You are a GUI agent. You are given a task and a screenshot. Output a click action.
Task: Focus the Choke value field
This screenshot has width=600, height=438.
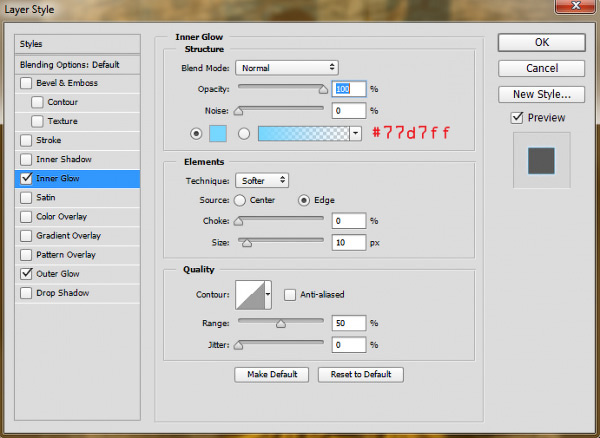349,221
